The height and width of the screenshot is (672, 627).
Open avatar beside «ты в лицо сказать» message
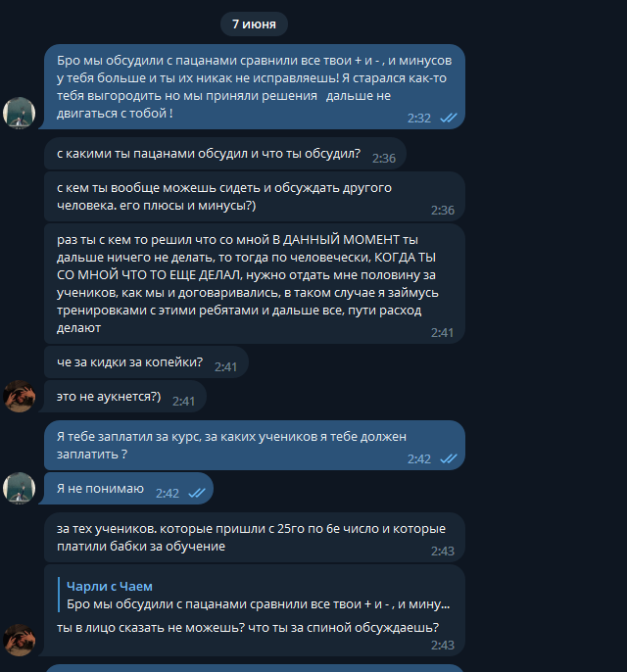click(x=20, y=640)
